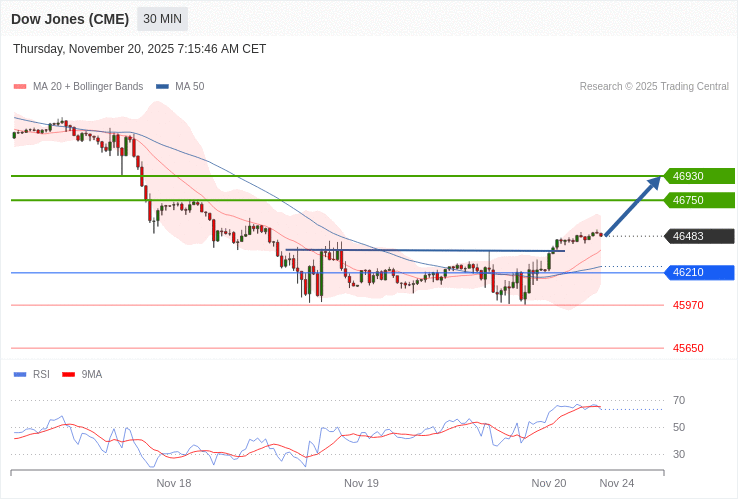Screen dimensions: 738x500
Task: Click the 46930 resistance price tag
Action: coord(699,176)
